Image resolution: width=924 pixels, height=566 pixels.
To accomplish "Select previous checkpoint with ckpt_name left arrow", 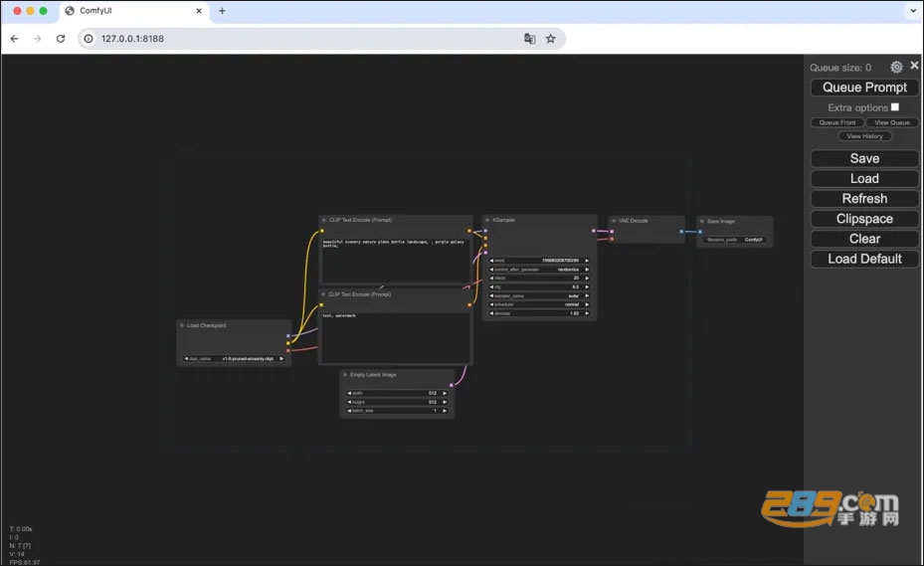I will coord(186,358).
